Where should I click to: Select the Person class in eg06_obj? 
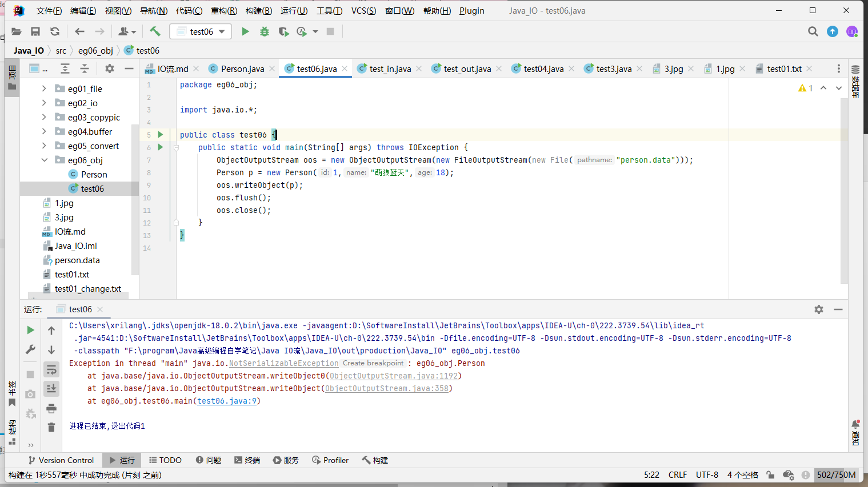click(x=94, y=174)
